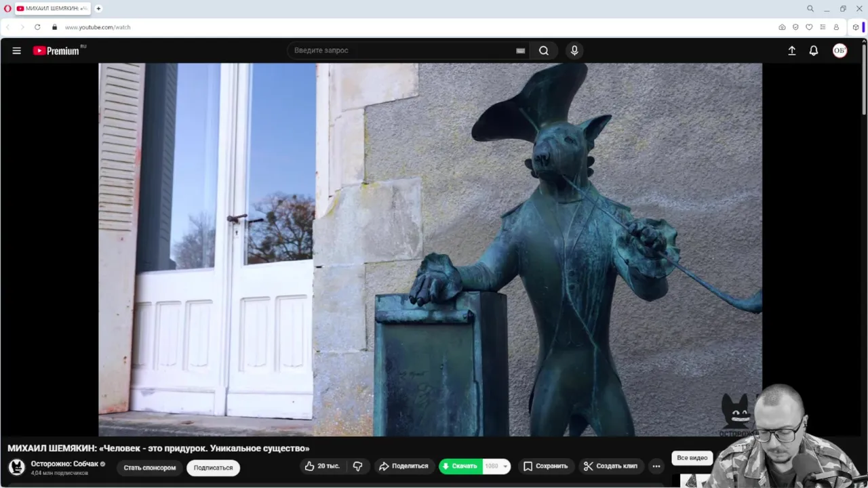Viewport: 868px width, 488px height.
Task: Open the upload/create video icon
Action: pyautogui.click(x=791, y=51)
